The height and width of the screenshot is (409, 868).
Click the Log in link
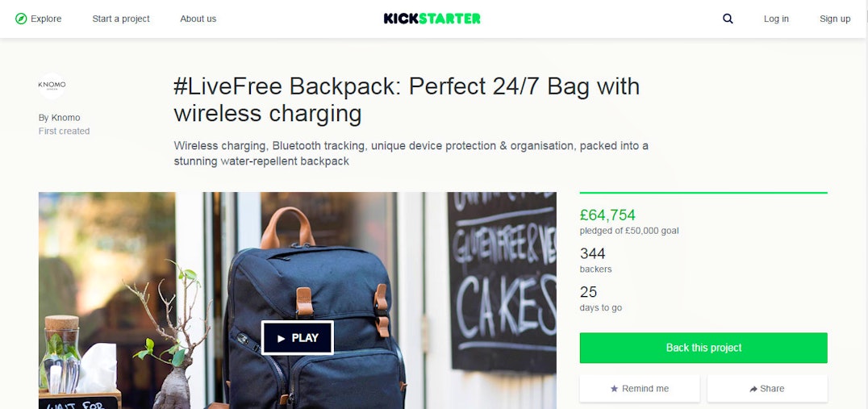[776, 19]
